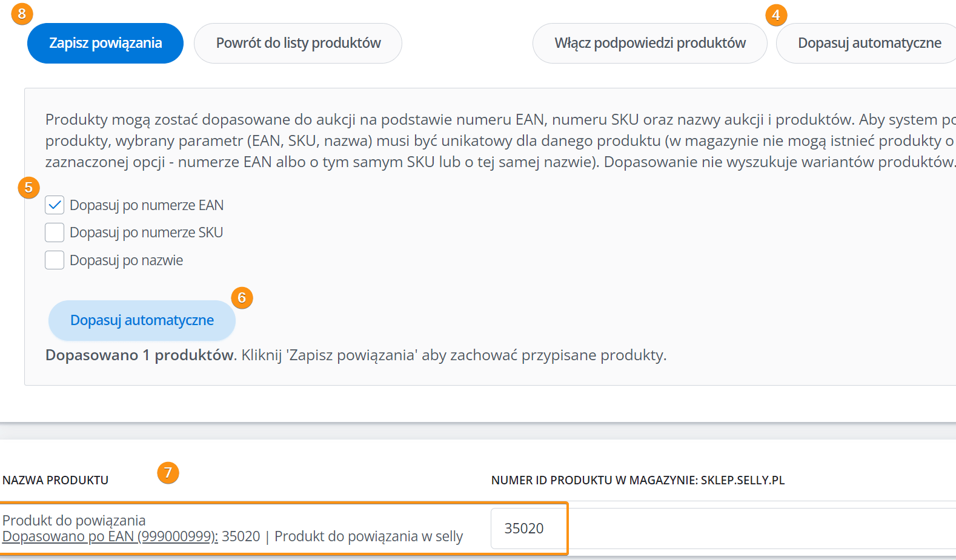Enable the Dopasuj po numerze SKU checkbox
Image resolution: width=956 pixels, height=560 pixels.
pos(55,232)
